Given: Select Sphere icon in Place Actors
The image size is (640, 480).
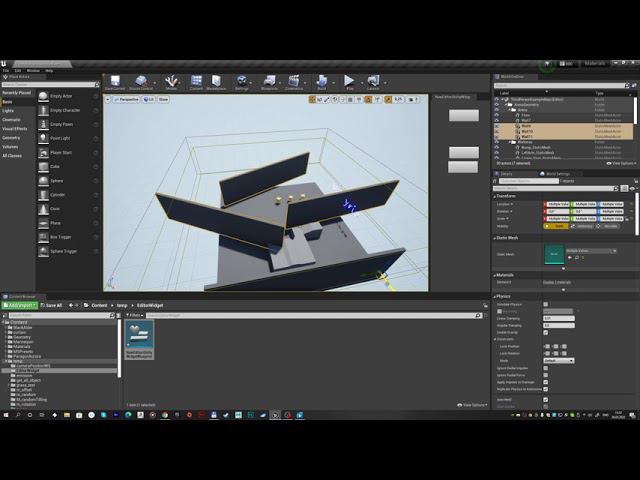Looking at the screenshot, I should tap(43, 181).
